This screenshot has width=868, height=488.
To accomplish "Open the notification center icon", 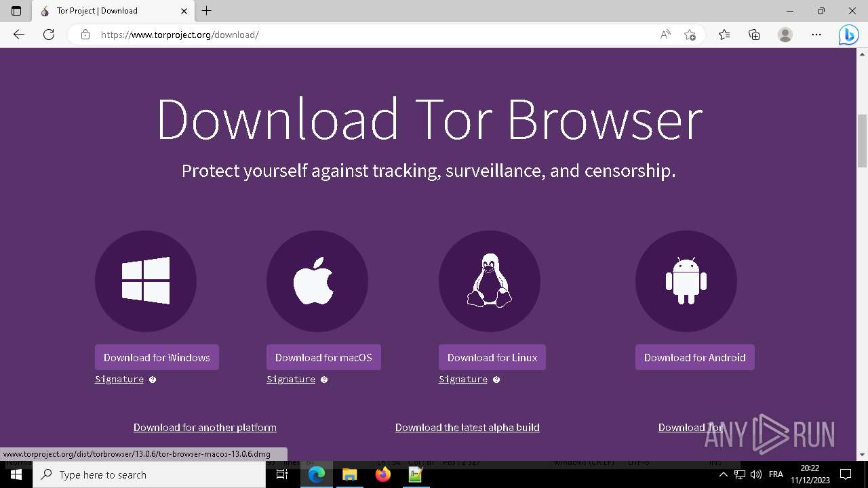I will coord(846,474).
